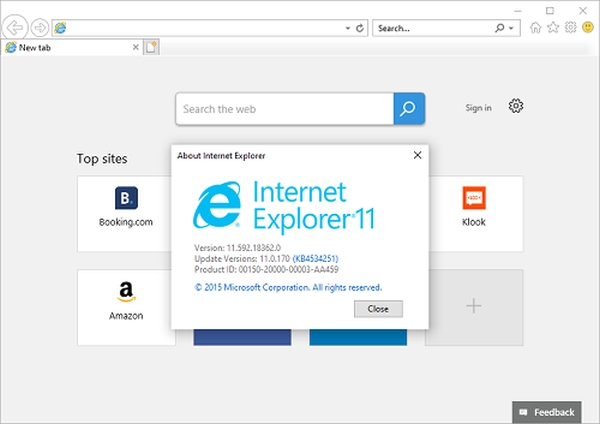Click the Search the web field

click(284, 109)
